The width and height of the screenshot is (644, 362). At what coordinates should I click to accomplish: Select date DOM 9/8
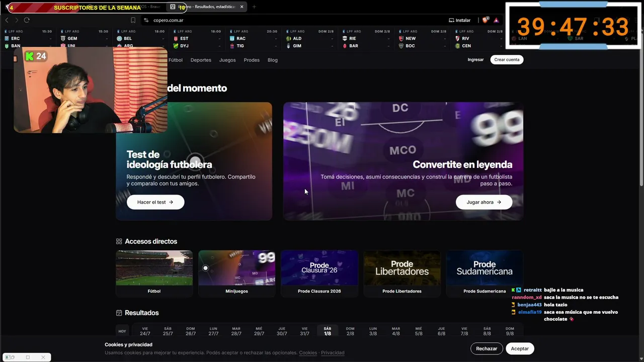(510, 331)
